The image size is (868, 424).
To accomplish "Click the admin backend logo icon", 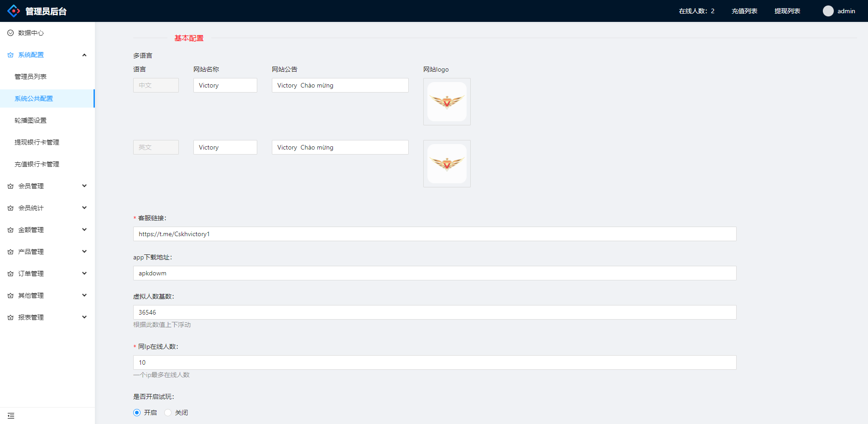I will (x=14, y=11).
